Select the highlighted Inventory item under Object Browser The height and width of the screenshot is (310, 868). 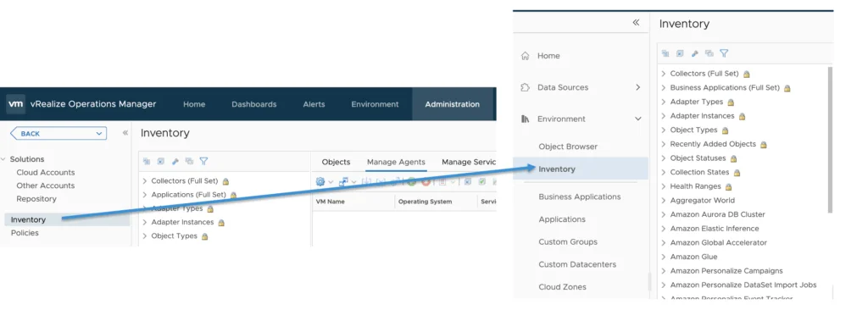pyautogui.click(x=580, y=169)
